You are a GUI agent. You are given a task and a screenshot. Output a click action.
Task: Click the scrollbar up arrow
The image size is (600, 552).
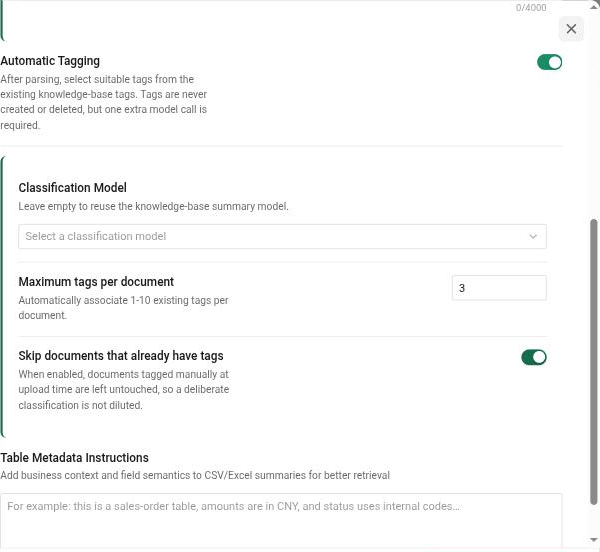(593, 7)
